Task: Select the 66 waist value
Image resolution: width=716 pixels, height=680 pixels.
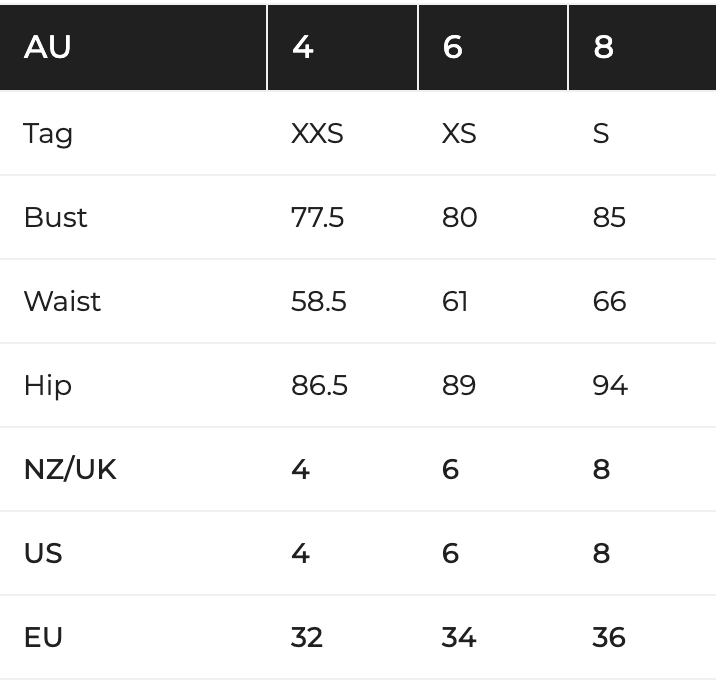Action: [609, 301]
